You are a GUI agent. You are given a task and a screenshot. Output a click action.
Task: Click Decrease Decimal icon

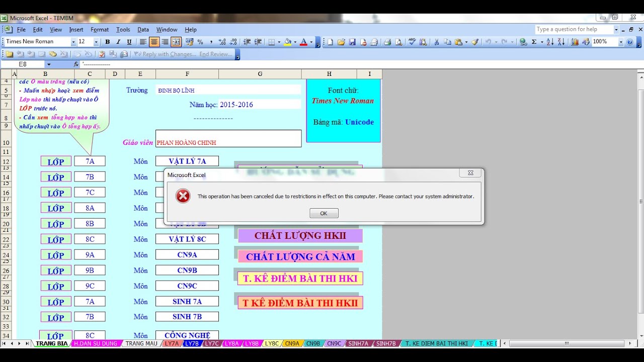tap(233, 42)
